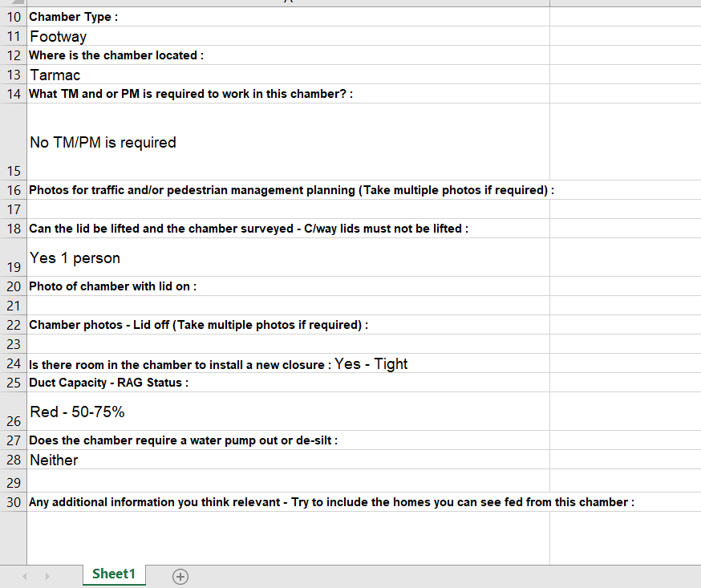
Task: Select row header 15
Action: point(14,142)
